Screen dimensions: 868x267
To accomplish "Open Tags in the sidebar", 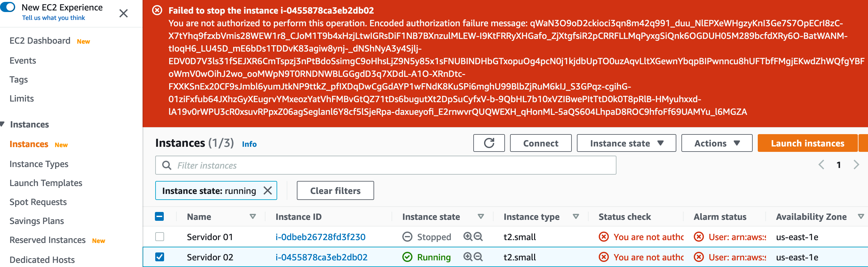I will tap(19, 79).
